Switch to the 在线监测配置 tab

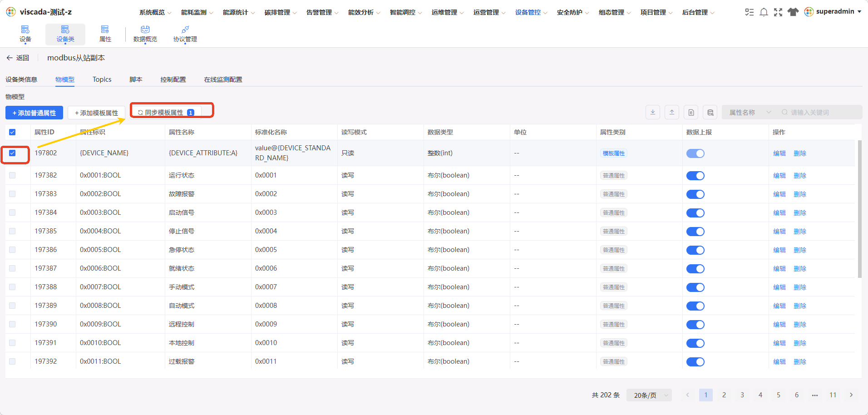[223, 79]
